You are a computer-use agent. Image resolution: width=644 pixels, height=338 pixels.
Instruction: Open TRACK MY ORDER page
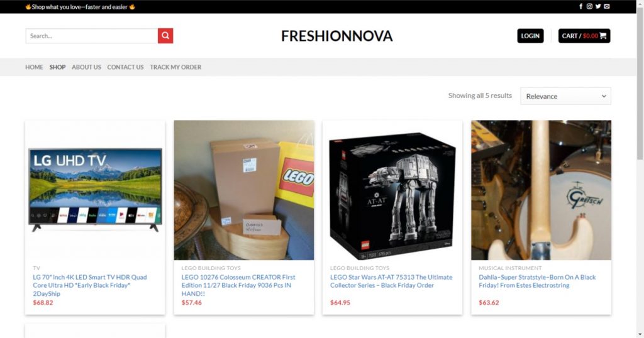pyautogui.click(x=175, y=67)
